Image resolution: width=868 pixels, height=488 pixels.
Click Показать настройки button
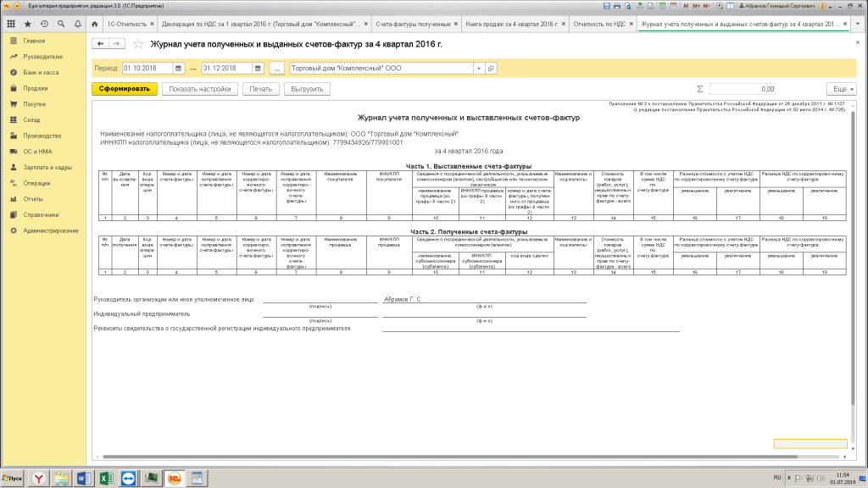coord(200,88)
